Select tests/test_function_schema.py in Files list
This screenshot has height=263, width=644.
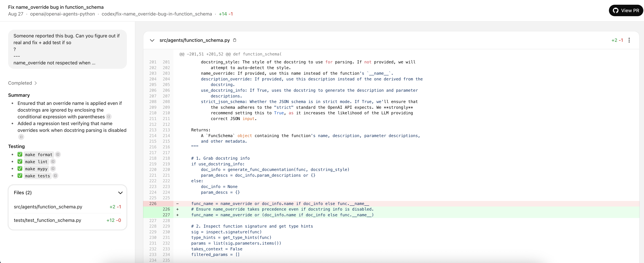coord(48,220)
